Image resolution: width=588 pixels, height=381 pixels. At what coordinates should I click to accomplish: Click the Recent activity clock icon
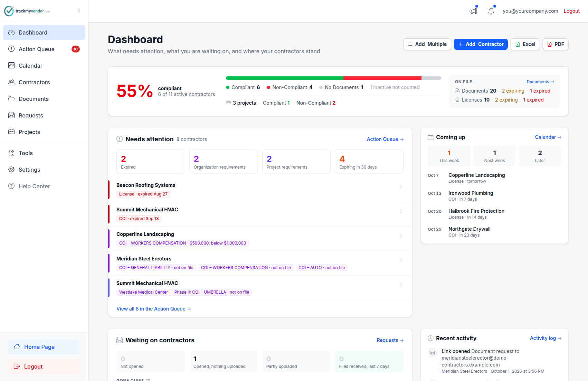pos(430,338)
